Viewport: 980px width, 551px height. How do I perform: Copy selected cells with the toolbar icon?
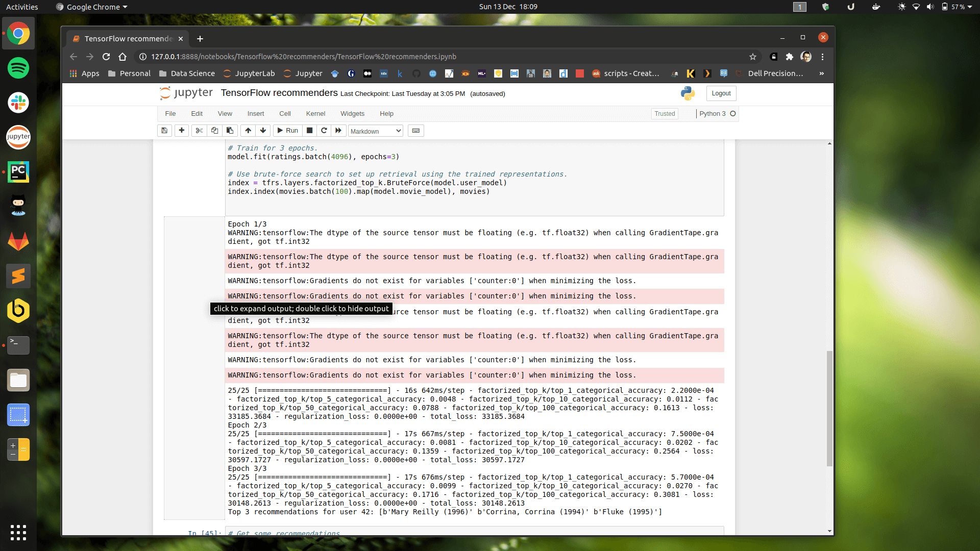214,131
